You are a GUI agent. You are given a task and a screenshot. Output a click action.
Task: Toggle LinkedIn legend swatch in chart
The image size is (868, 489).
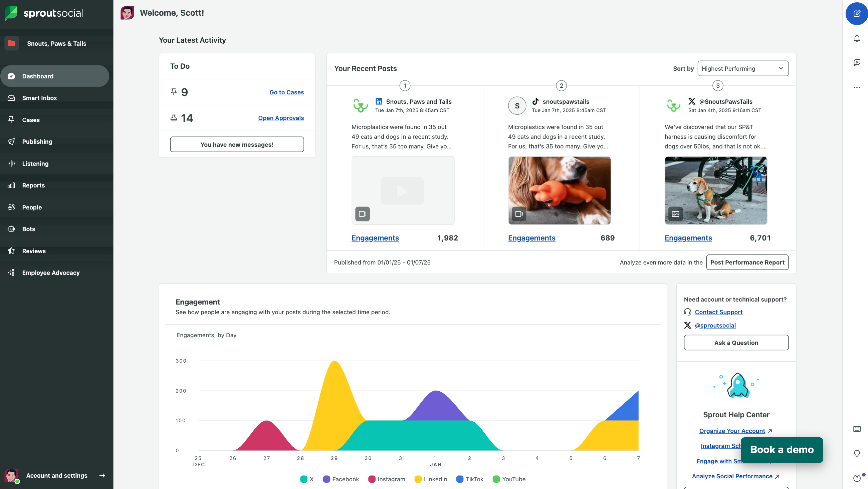pos(418,479)
